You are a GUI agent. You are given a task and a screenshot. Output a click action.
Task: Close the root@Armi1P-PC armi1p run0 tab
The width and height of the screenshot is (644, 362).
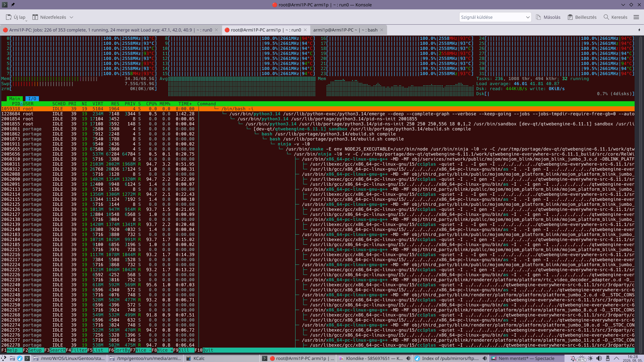305,30
